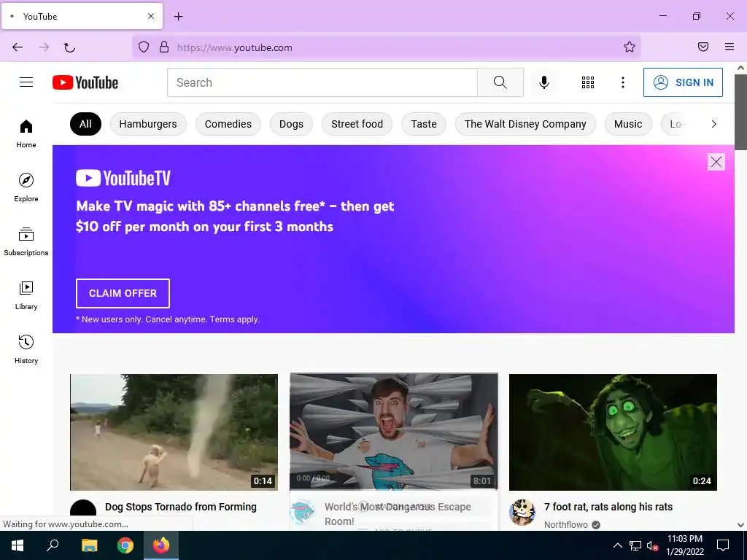Click the Firefox taskbar icon

click(x=161, y=545)
